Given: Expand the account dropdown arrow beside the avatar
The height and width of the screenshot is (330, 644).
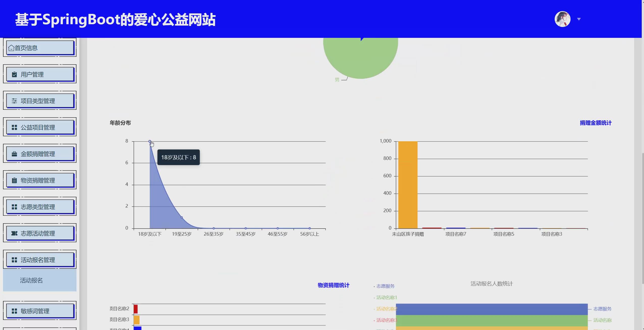Looking at the screenshot, I should point(579,19).
